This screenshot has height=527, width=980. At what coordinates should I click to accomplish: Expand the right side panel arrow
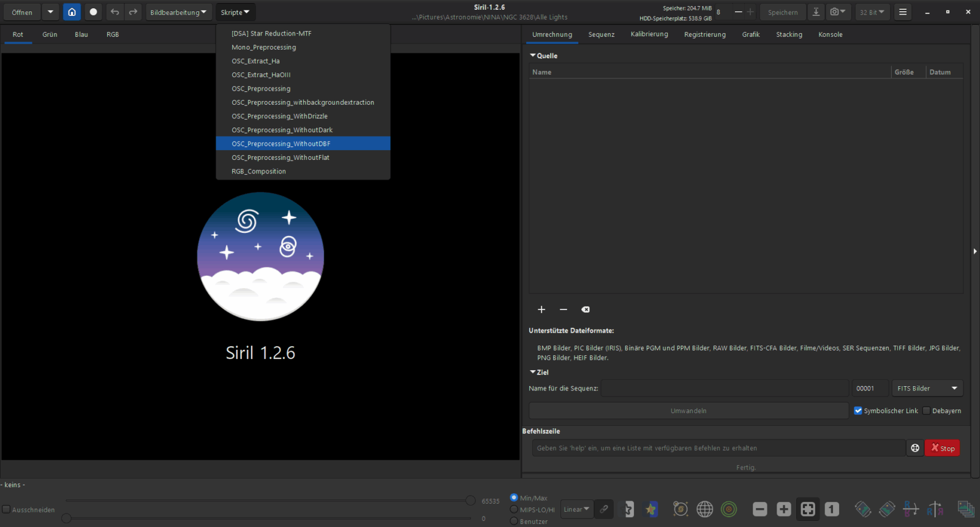[975, 251]
